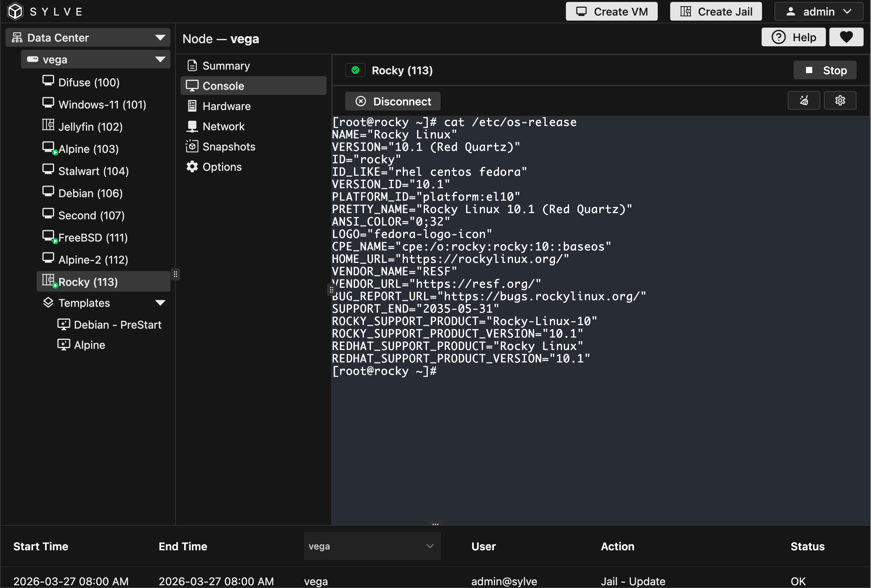Viewport: 871px width, 588px height.
Task: Click the Snapshots camera icon
Action: (192, 146)
